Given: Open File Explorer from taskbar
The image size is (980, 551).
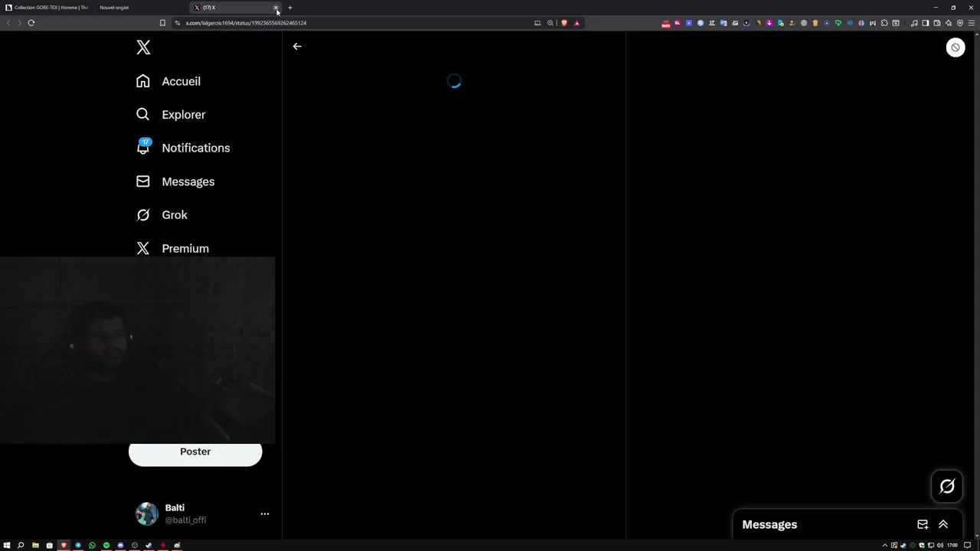Looking at the screenshot, I should (x=35, y=545).
